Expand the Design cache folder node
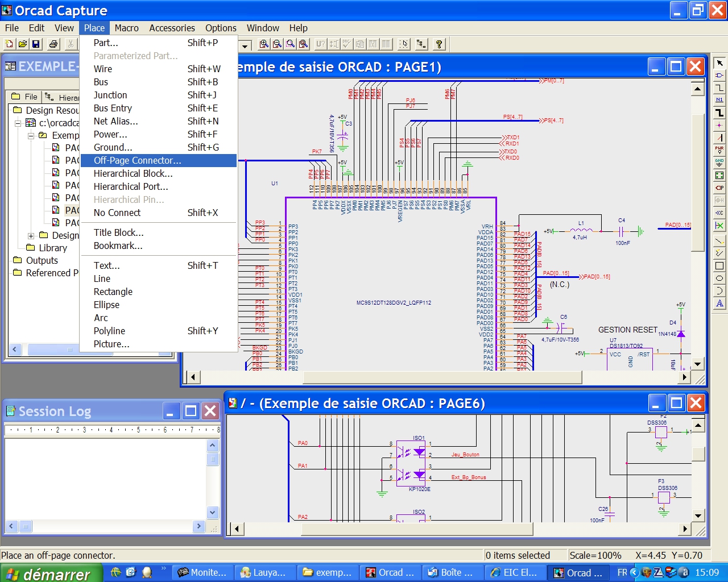 tap(31, 235)
